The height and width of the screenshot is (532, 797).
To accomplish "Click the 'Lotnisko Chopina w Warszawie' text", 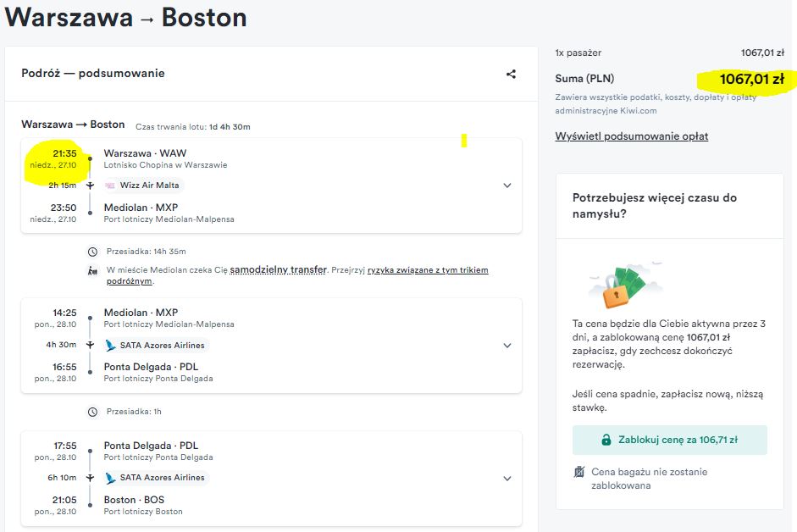I will tap(165, 165).
